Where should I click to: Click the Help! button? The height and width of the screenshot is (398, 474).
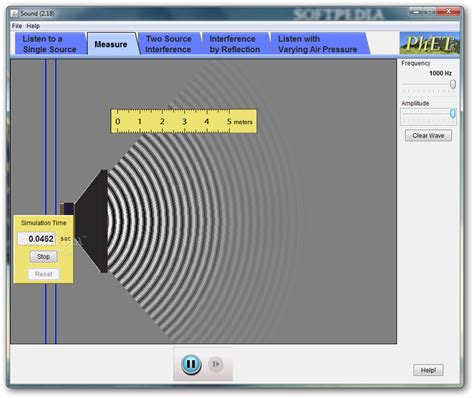(428, 370)
